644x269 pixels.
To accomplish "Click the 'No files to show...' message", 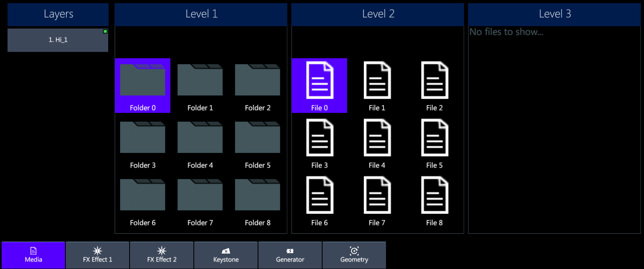I will point(506,32).
